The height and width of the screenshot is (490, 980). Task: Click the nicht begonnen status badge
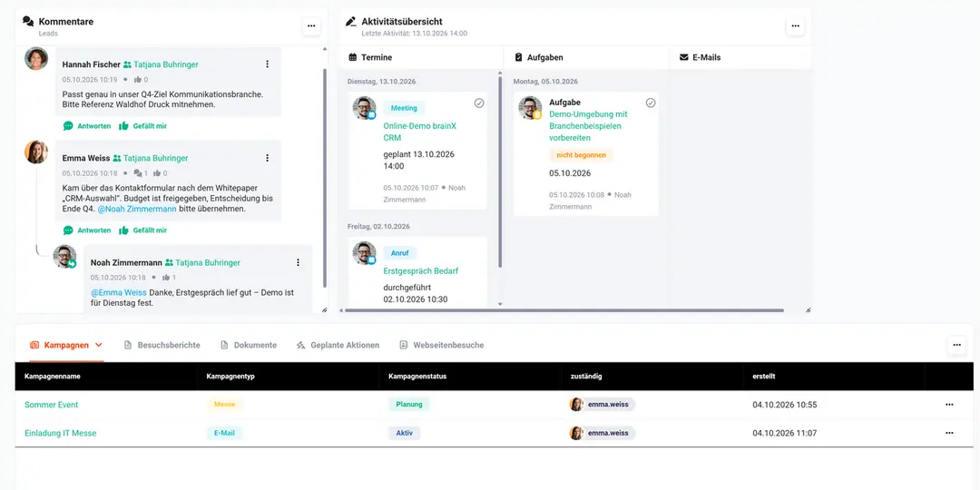point(582,155)
